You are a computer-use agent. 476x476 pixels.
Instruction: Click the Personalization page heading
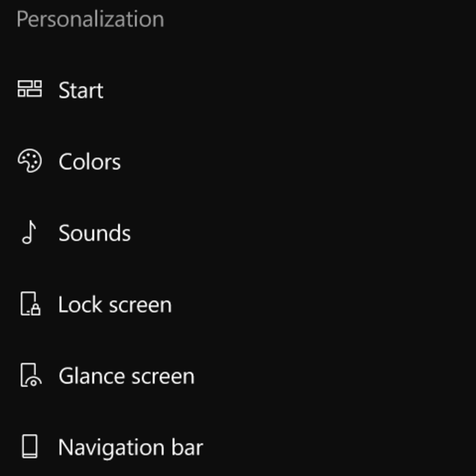click(90, 19)
